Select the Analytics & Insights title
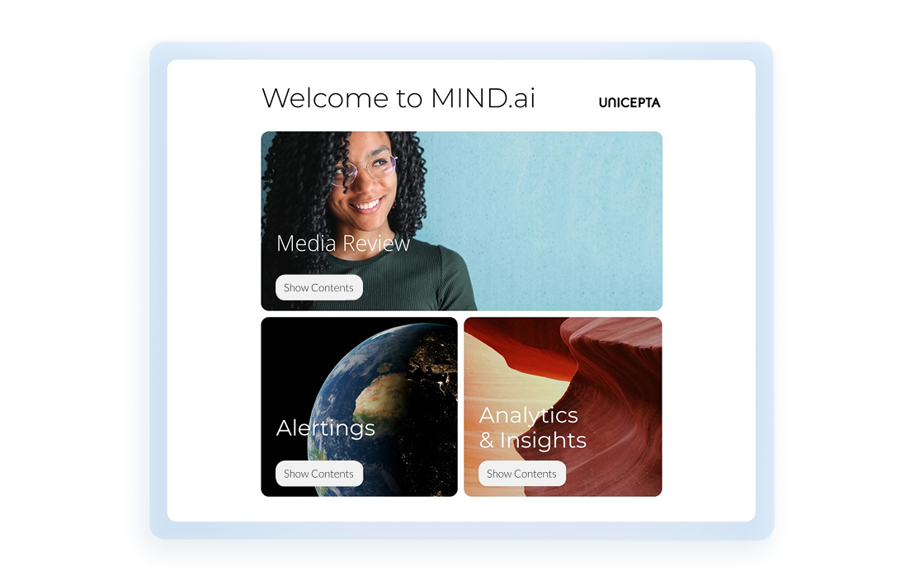This screenshot has height=581, width=924. click(533, 427)
